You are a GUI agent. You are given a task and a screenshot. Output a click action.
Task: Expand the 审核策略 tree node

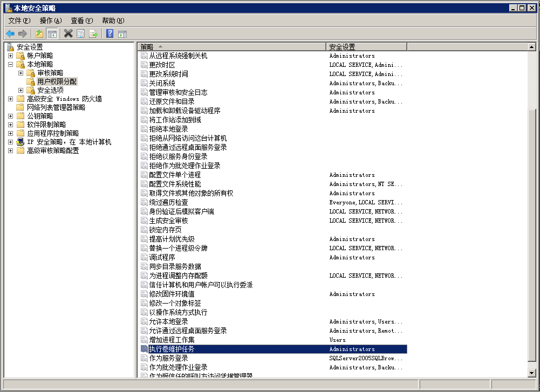coord(21,73)
